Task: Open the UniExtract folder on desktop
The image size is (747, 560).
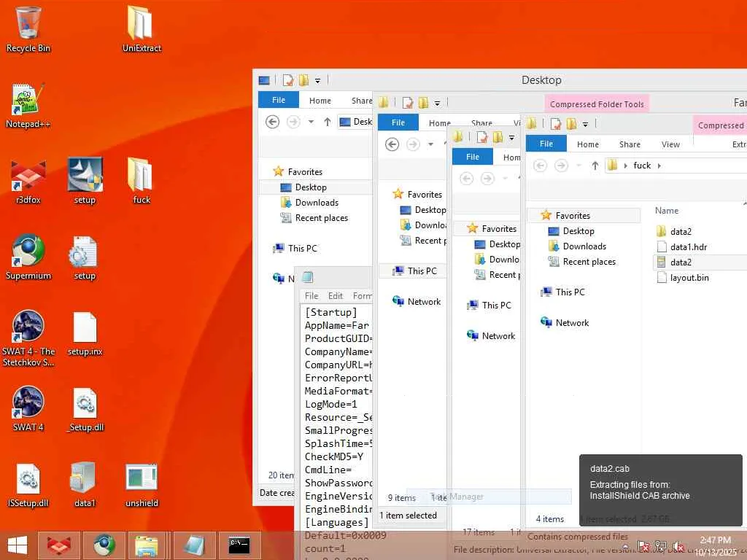Action: click(x=142, y=28)
